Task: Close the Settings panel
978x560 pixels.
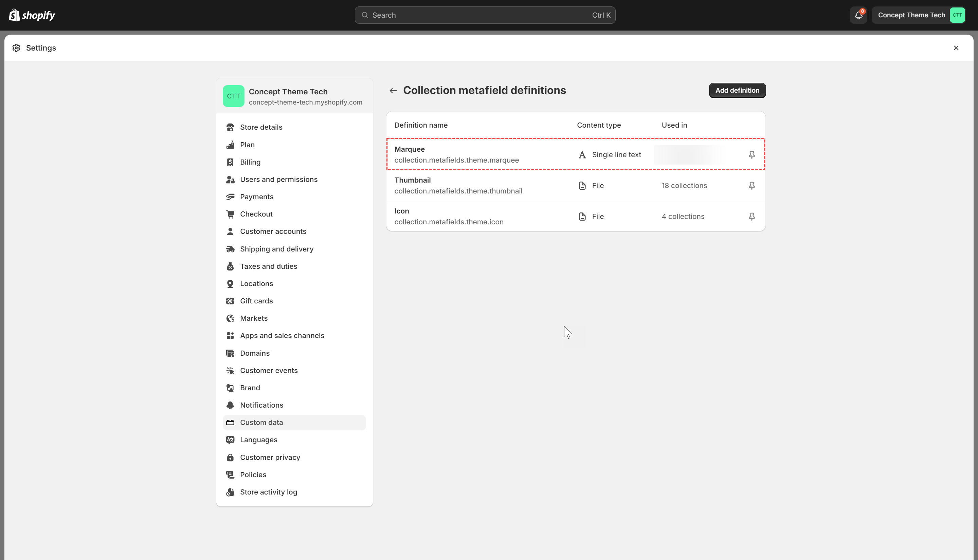Action: 956,48
